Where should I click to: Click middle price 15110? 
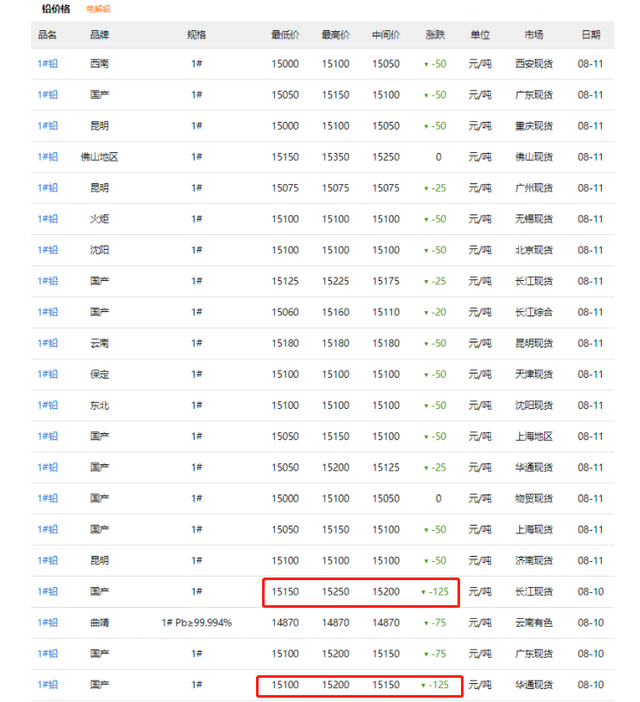point(386,312)
